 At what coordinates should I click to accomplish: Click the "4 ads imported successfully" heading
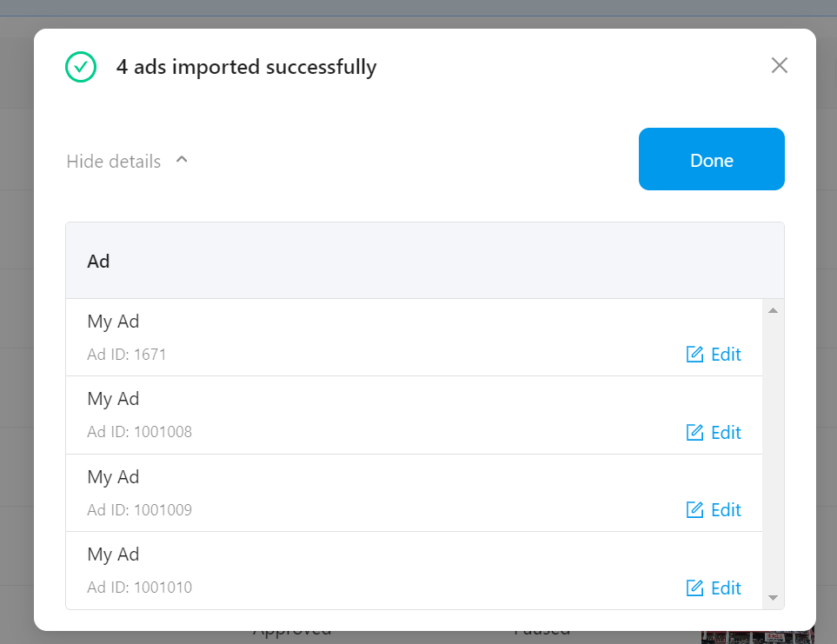pos(246,67)
